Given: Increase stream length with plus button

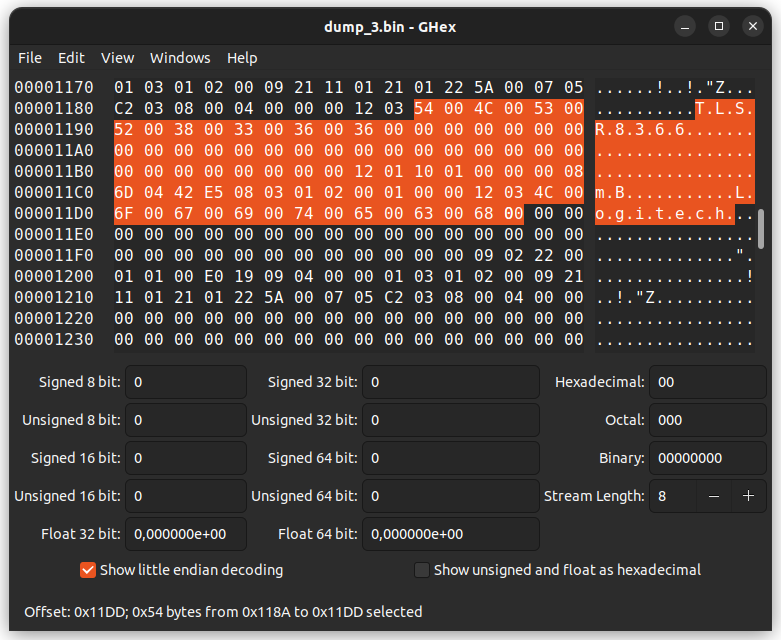Looking at the screenshot, I should (x=748, y=496).
